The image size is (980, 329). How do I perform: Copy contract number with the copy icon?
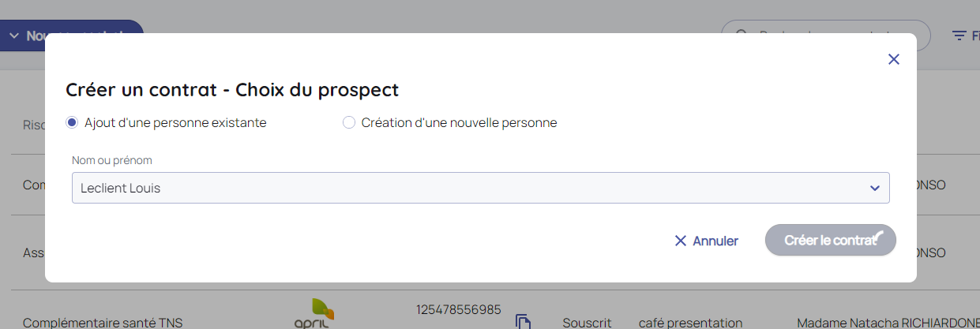pyautogui.click(x=522, y=321)
